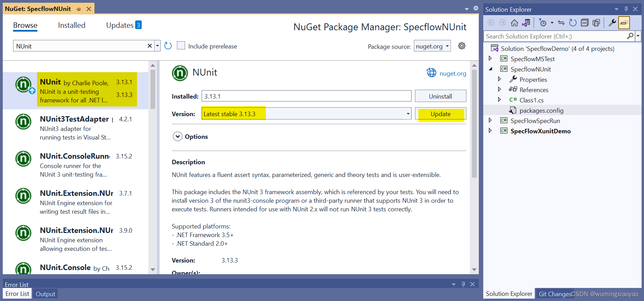Open the Version dropdown showing Latest stable 3.13.3
The image size is (644, 301).
tap(306, 114)
